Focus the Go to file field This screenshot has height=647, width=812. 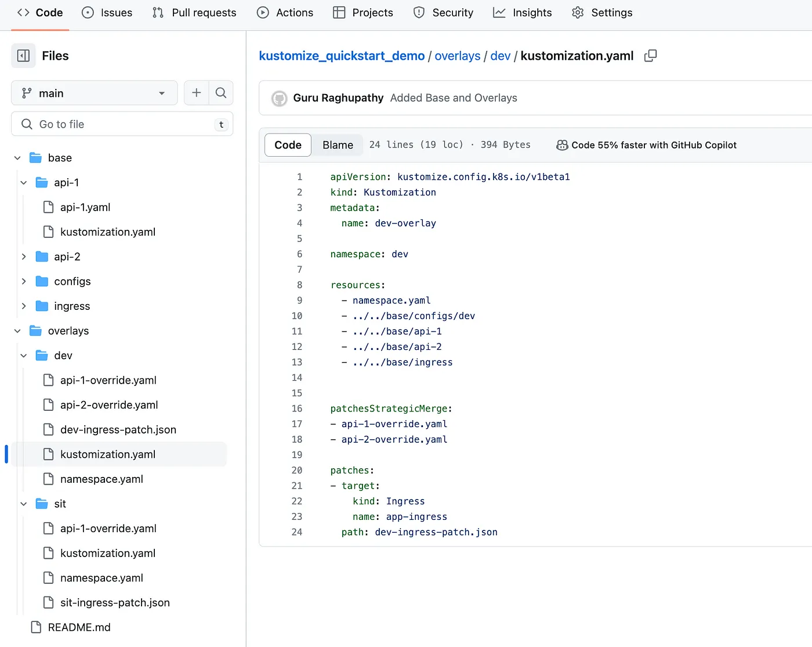[122, 124]
